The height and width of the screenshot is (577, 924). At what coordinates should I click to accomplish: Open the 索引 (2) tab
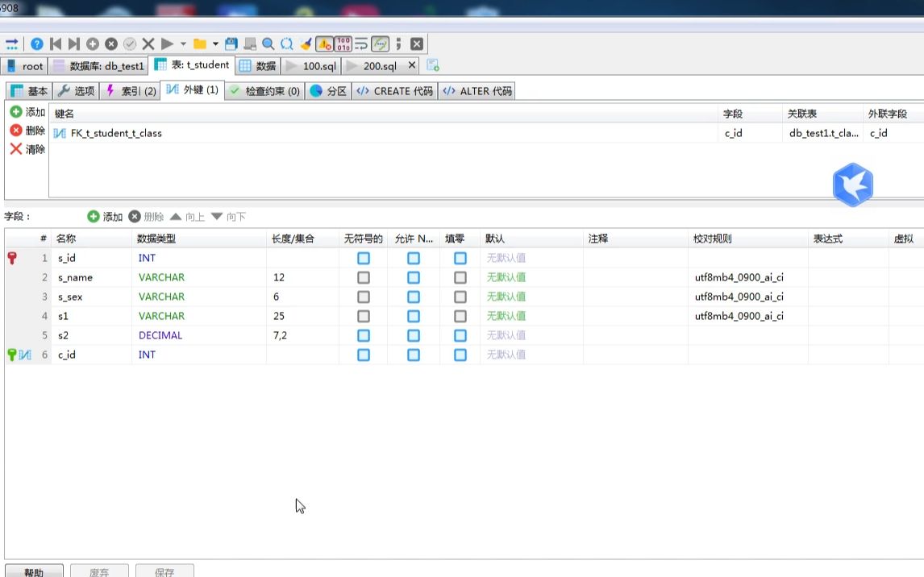(132, 91)
